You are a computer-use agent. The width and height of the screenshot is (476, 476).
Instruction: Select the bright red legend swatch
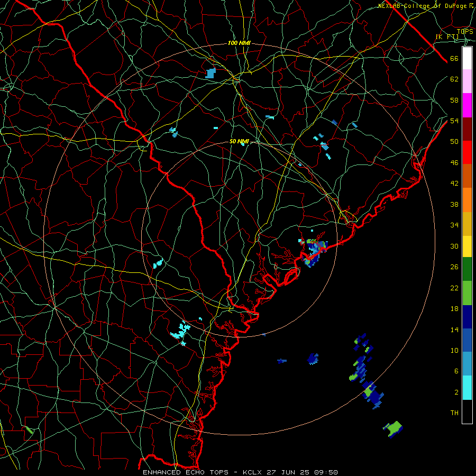[x=467, y=152]
